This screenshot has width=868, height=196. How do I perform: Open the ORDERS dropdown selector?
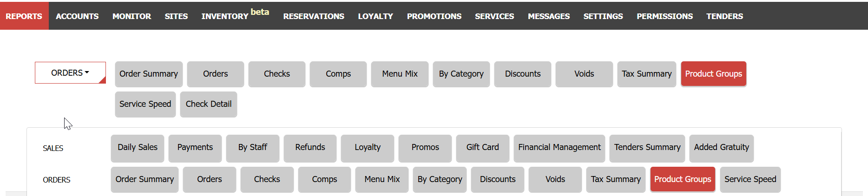(70, 73)
